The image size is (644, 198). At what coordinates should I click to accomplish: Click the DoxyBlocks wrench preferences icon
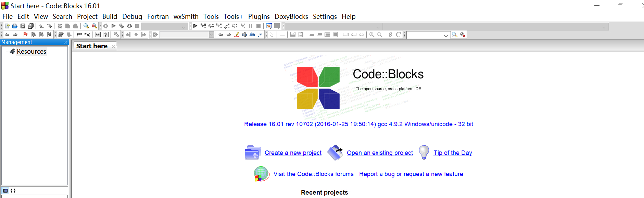(x=116, y=35)
